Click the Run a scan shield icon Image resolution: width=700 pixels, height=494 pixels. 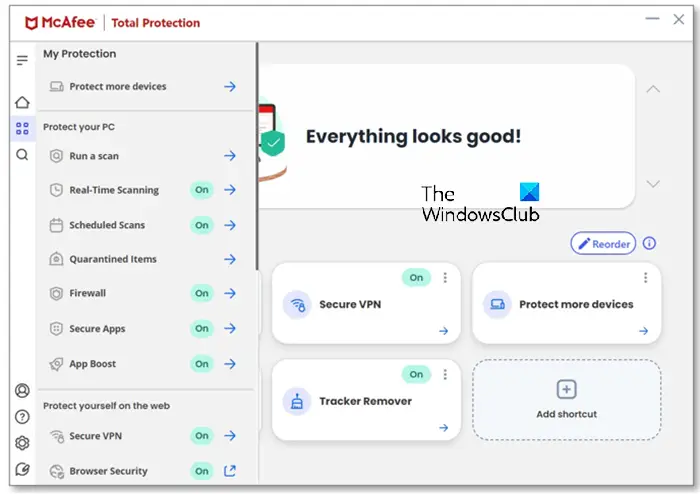click(56, 156)
